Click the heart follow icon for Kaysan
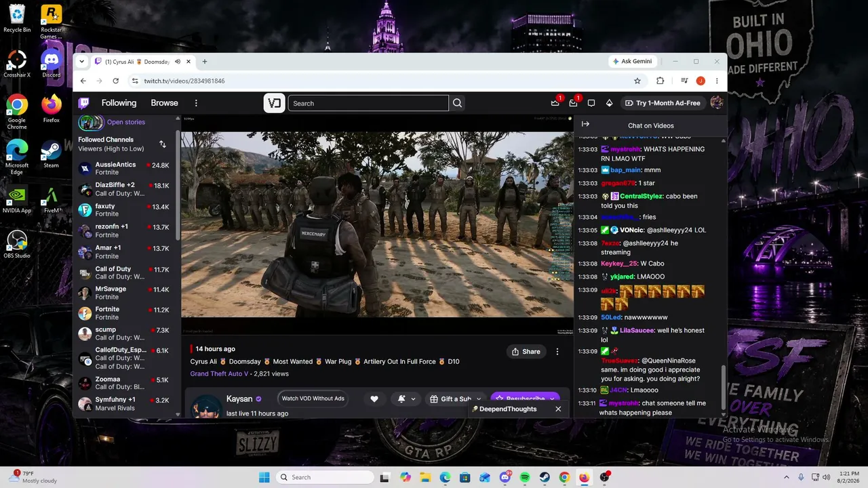868x488 pixels. pyautogui.click(x=374, y=399)
